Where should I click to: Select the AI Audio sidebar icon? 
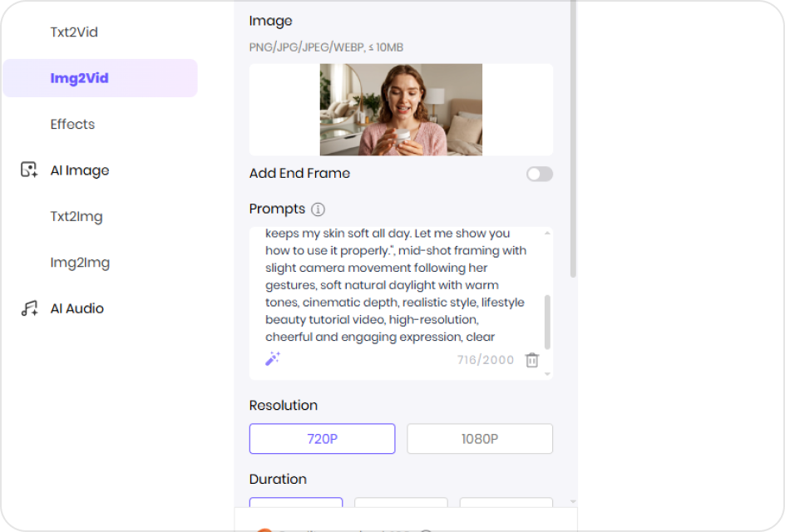tap(29, 308)
